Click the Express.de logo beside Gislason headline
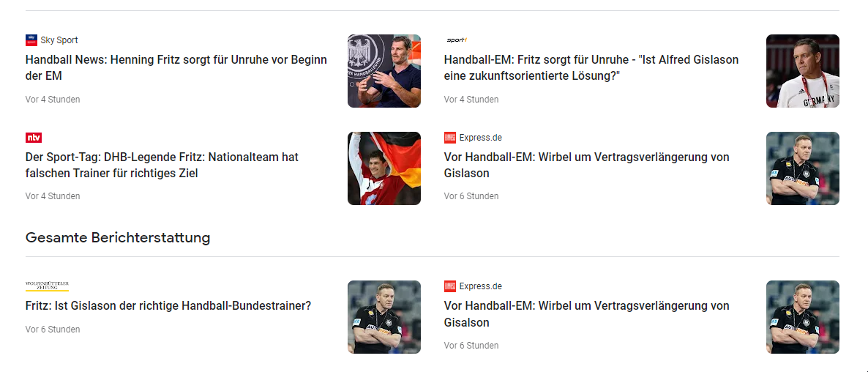 coord(449,137)
